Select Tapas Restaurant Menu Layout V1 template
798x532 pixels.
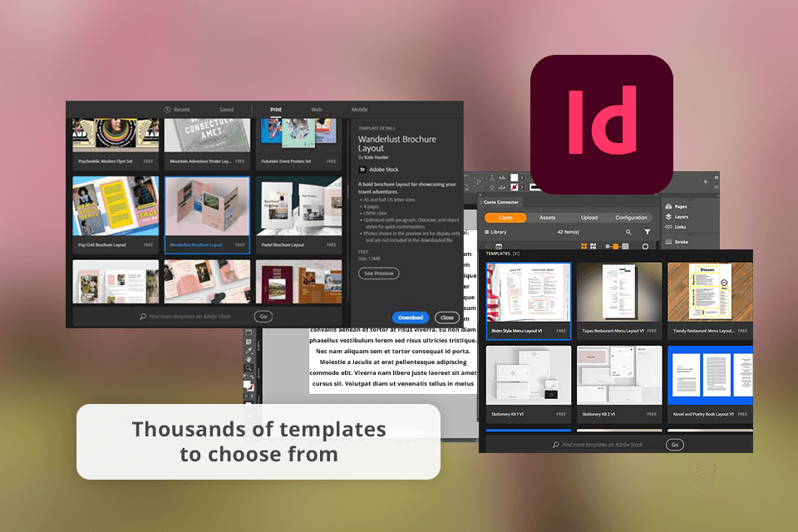pyautogui.click(x=619, y=300)
